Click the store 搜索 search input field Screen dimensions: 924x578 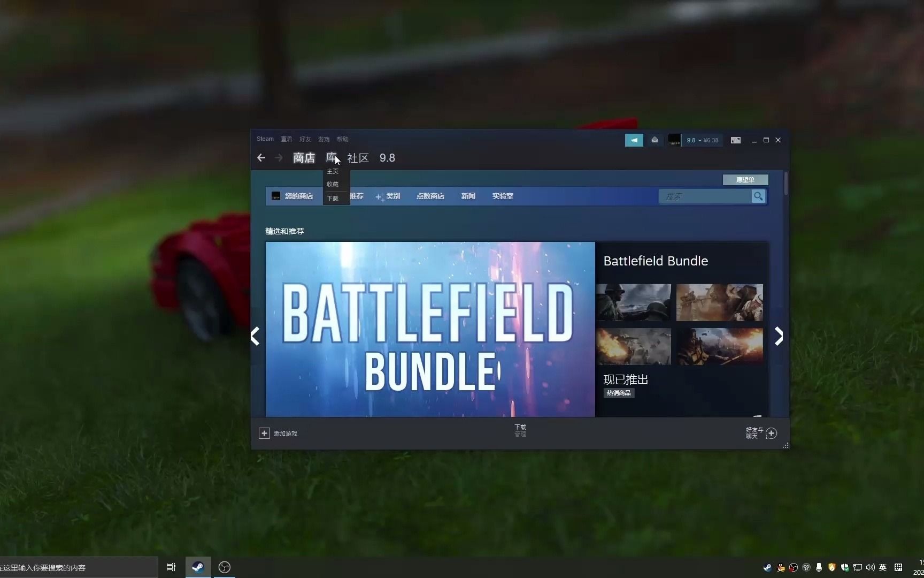pos(705,196)
